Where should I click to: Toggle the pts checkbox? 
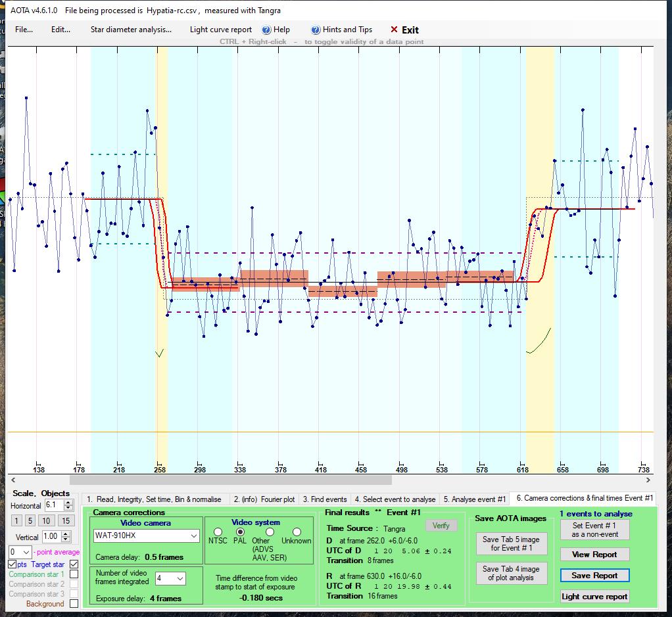(12, 564)
